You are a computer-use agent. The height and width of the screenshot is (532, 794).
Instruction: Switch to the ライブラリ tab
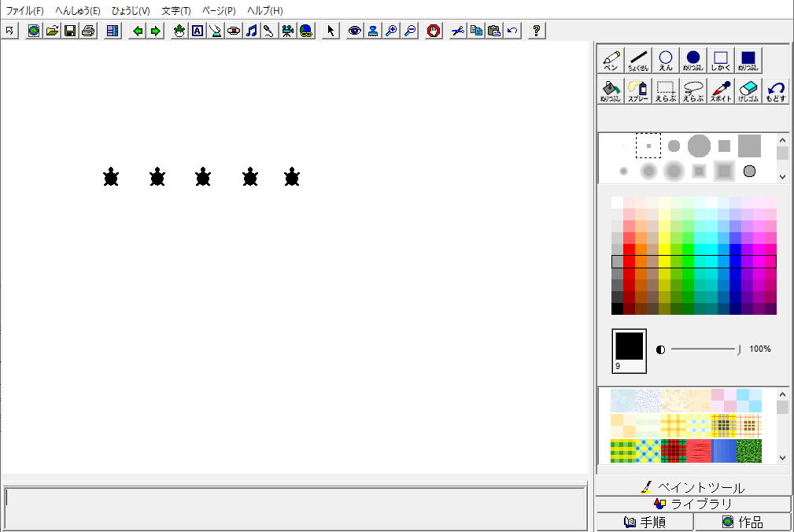pos(693,504)
